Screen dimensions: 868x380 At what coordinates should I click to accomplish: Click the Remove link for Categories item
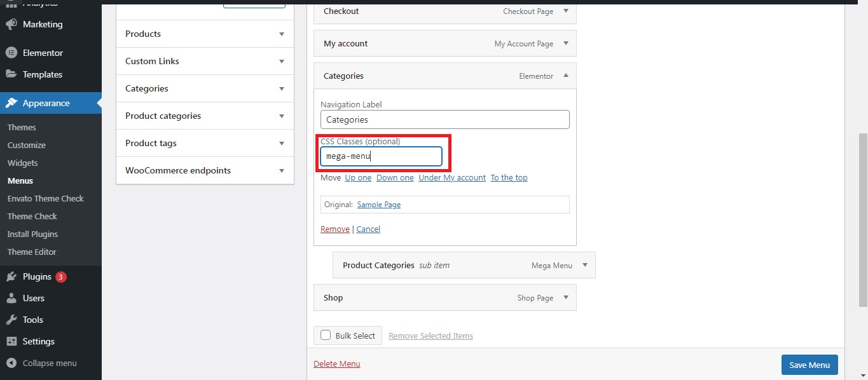pyautogui.click(x=334, y=229)
